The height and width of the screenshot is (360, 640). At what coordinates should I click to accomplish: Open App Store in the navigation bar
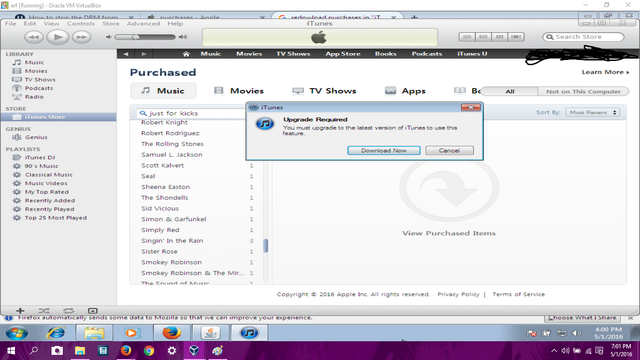pos(343,54)
